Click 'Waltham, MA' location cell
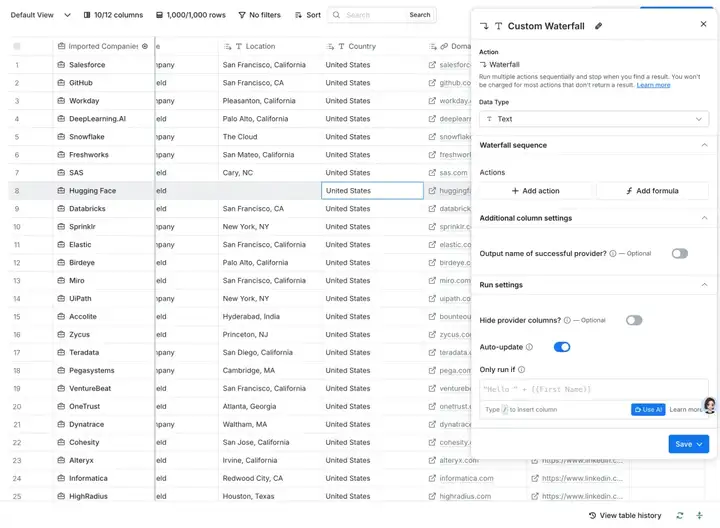The height and width of the screenshot is (528, 720). click(x=270, y=424)
